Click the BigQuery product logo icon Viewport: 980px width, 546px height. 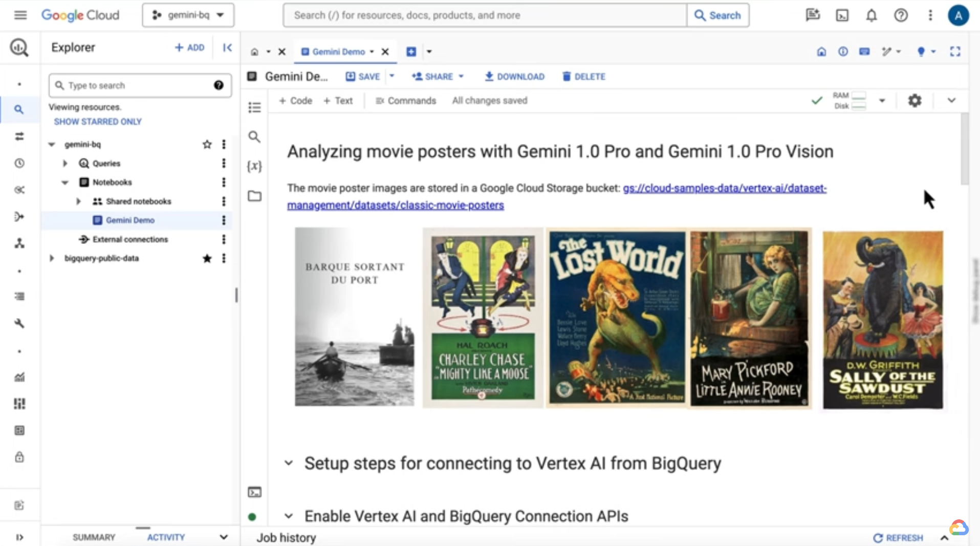click(x=19, y=48)
